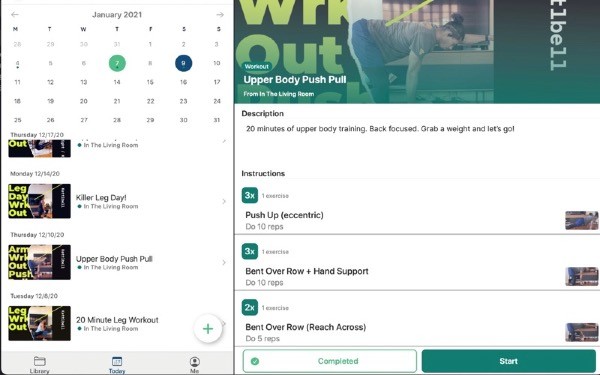
Task: Open Push Up (eccentric) exercise
Action: pos(417,220)
